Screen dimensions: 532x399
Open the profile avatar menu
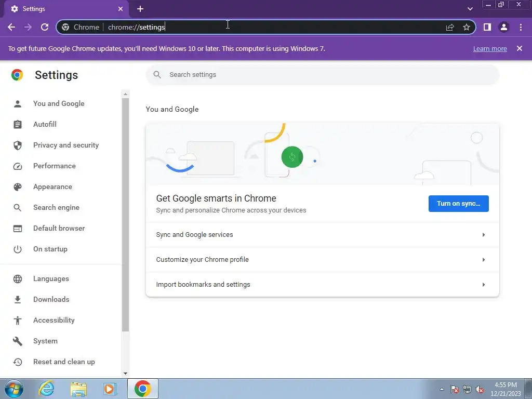pyautogui.click(x=504, y=27)
